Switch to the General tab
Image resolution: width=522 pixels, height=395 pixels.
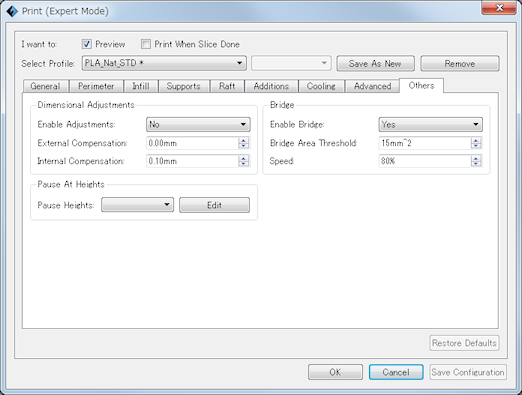tap(46, 86)
